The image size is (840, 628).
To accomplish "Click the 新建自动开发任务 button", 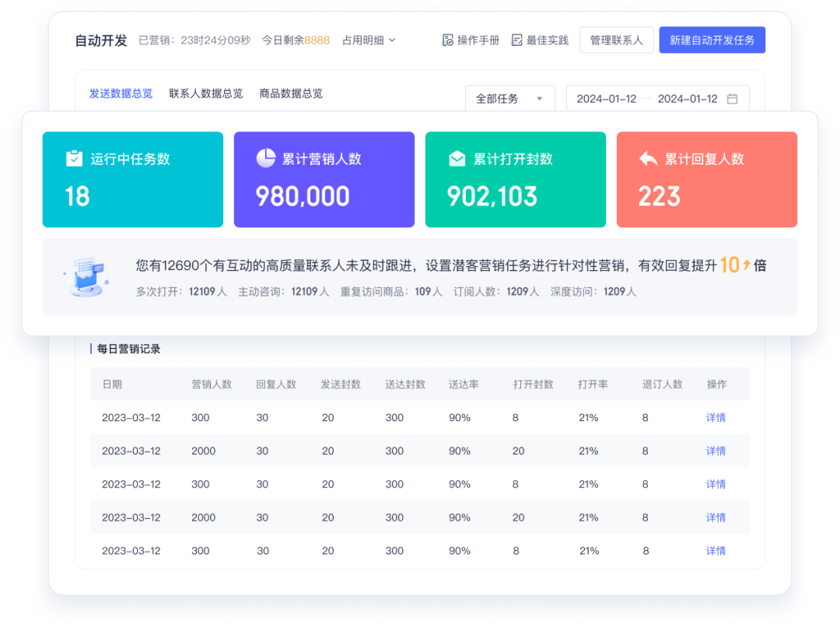I will click(712, 40).
